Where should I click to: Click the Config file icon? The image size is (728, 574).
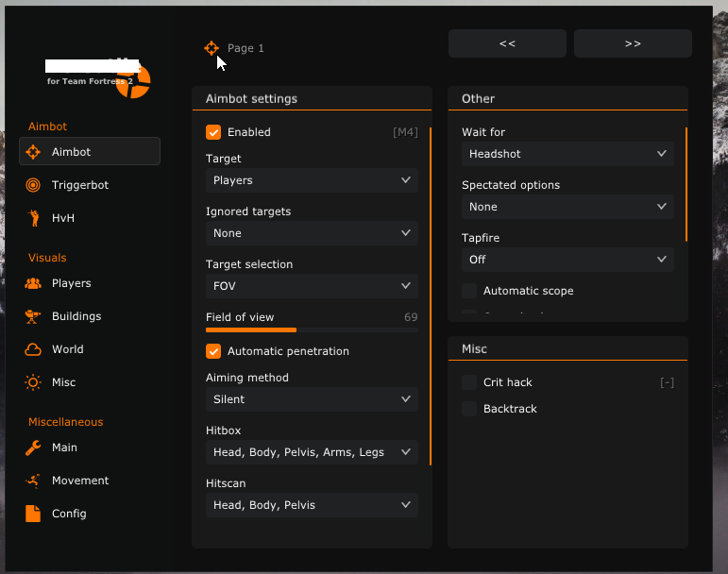33,514
